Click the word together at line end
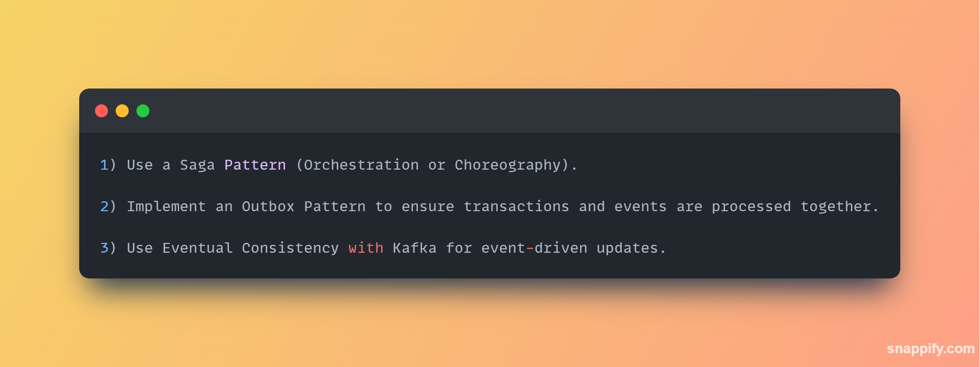 coord(836,207)
